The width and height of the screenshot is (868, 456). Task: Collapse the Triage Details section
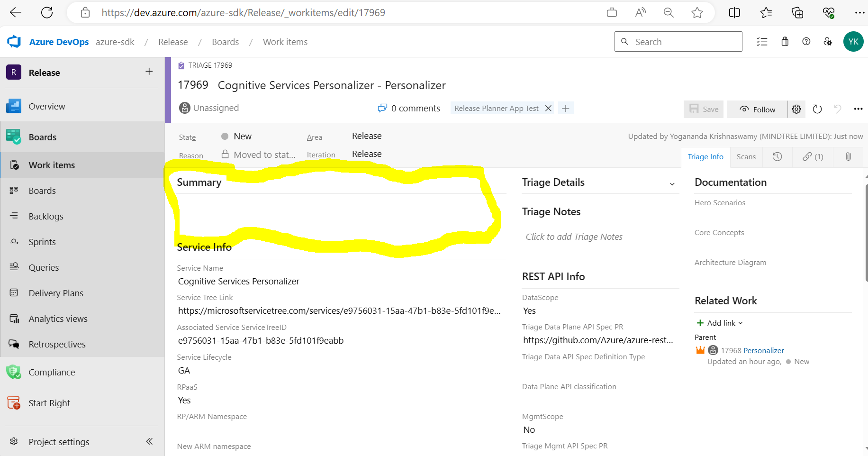(672, 183)
